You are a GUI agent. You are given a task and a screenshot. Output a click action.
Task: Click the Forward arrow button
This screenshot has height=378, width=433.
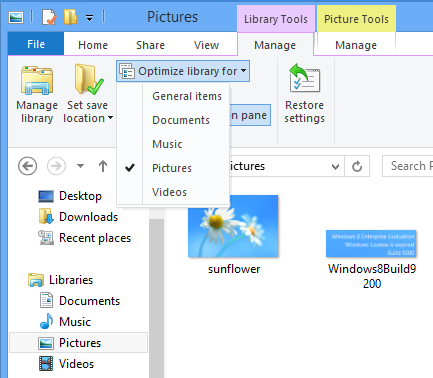click(56, 166)
